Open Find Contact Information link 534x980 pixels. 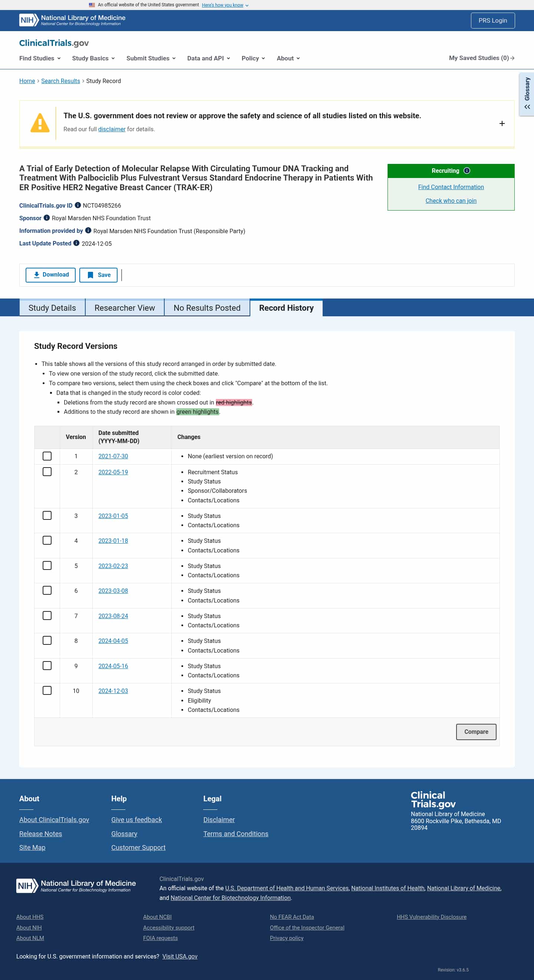pos(451,187)
